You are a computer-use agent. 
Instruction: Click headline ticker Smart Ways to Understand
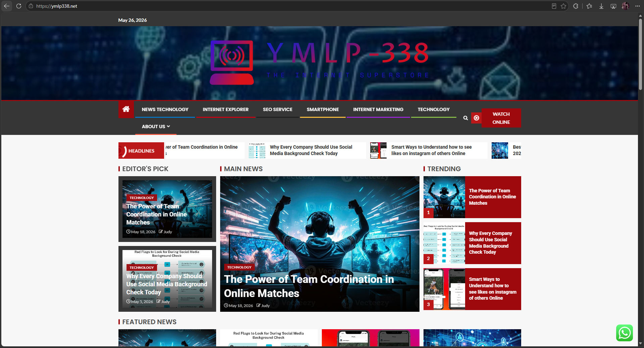coord(431,150)
